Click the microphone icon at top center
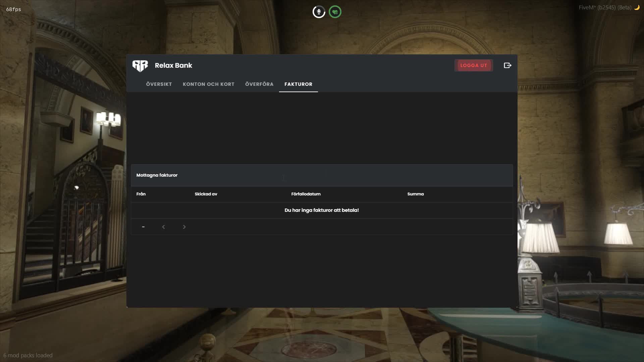Viewport: 644px width, 362px height. pos(319,11)
